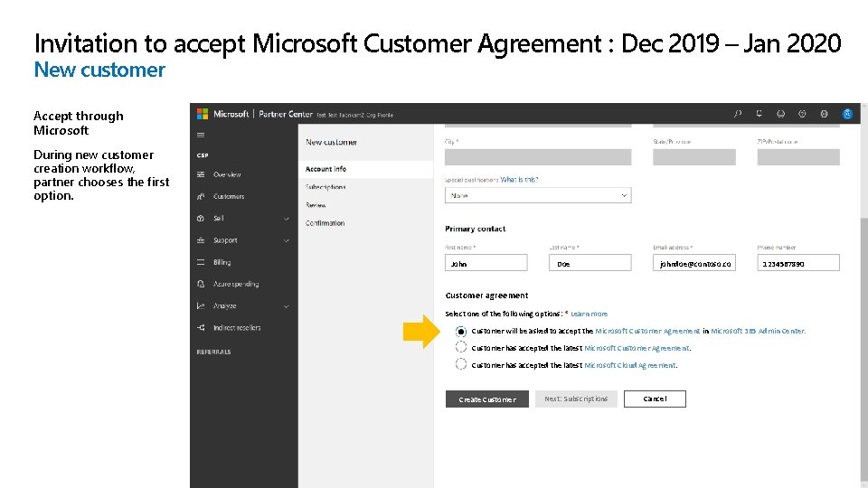Click the Partner Center title
868x488 pixels.
point(286,114)
